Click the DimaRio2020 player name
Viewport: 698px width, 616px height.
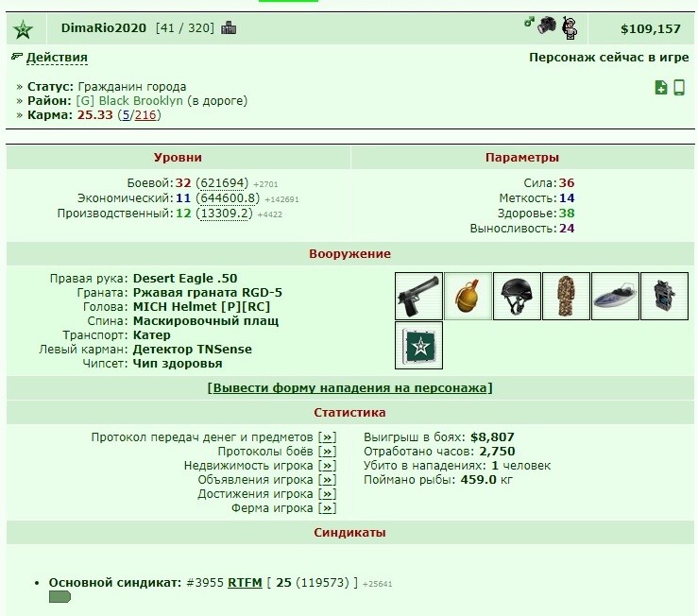point(103,28)
